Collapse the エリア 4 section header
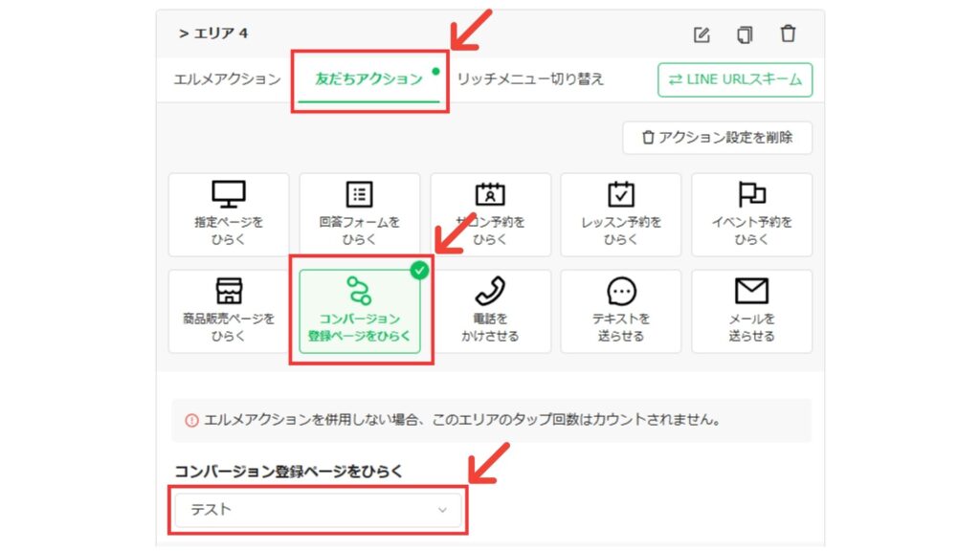Screen dimensions: 980x551 [x=213, y=33]
